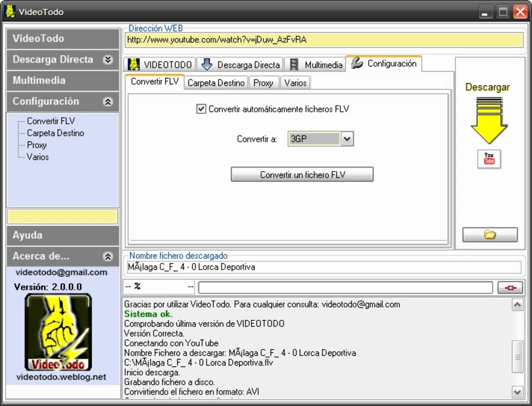Click 'Inicio descarga.' log line
Screen dimensions: 532x406
152,373
